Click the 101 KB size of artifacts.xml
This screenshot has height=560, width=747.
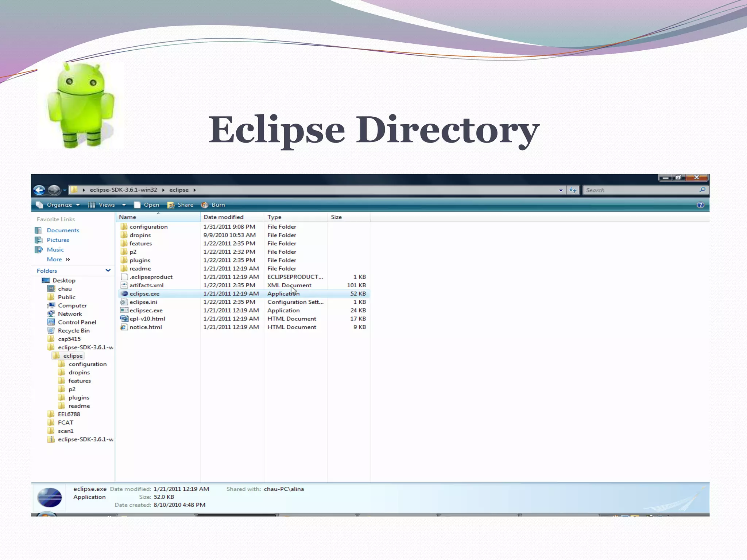(356, 285)
